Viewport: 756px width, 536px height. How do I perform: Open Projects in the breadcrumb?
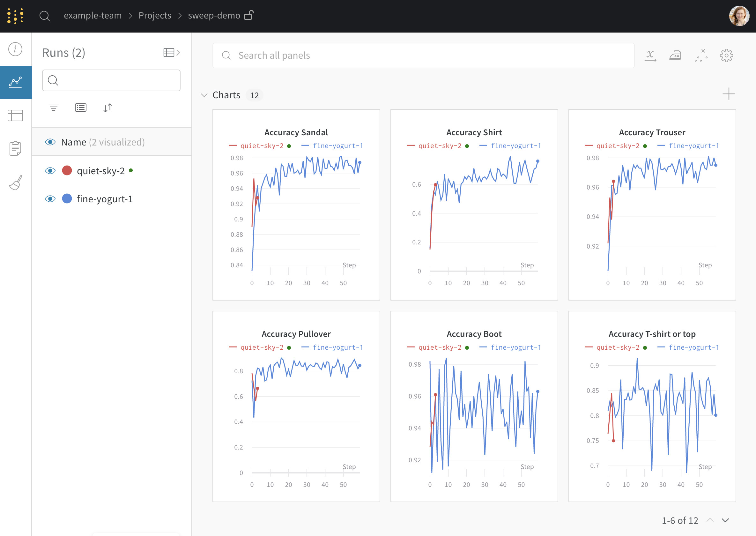155,16
